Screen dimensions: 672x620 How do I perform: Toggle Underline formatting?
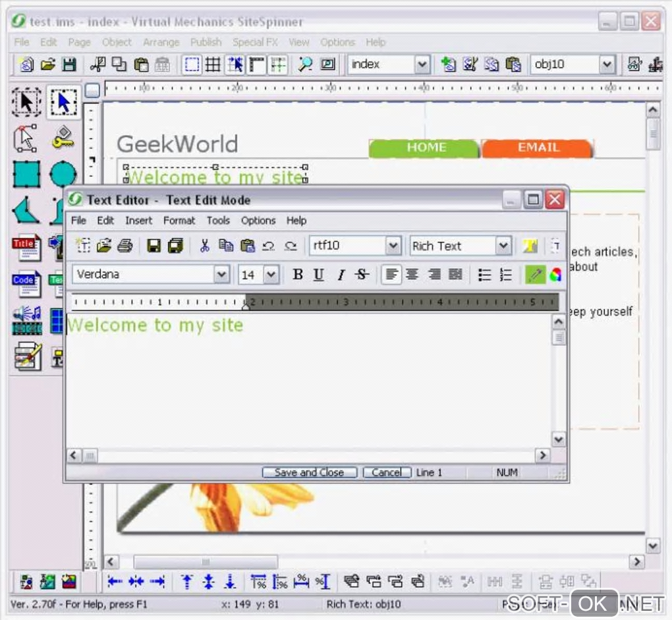[318, 274]
